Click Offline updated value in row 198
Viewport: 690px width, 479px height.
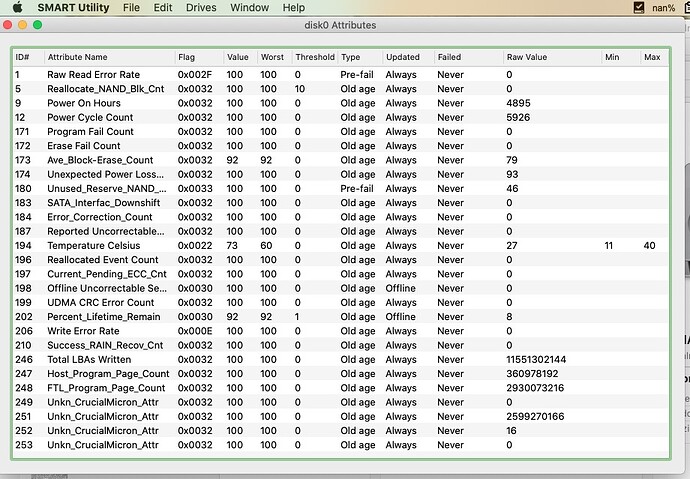[x=400, y=289]
